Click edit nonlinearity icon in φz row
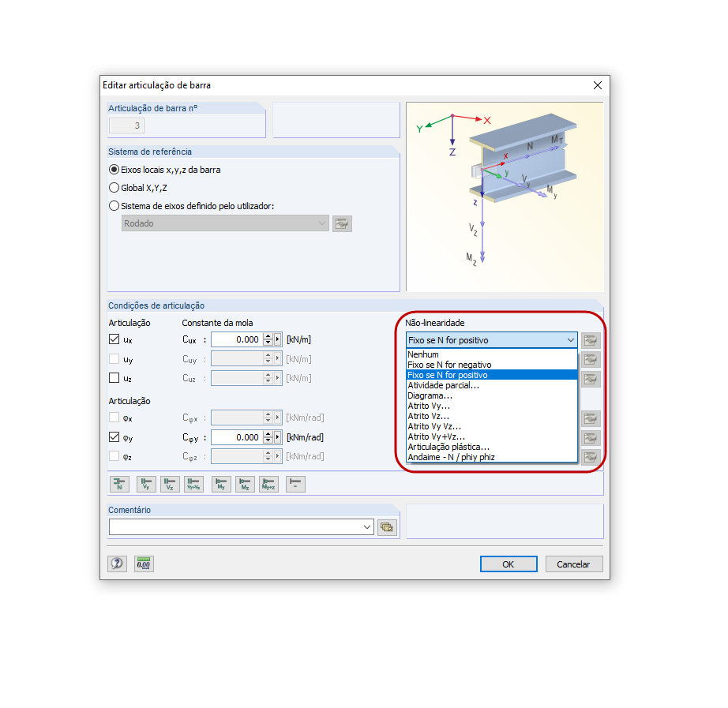 click(591, 457)
